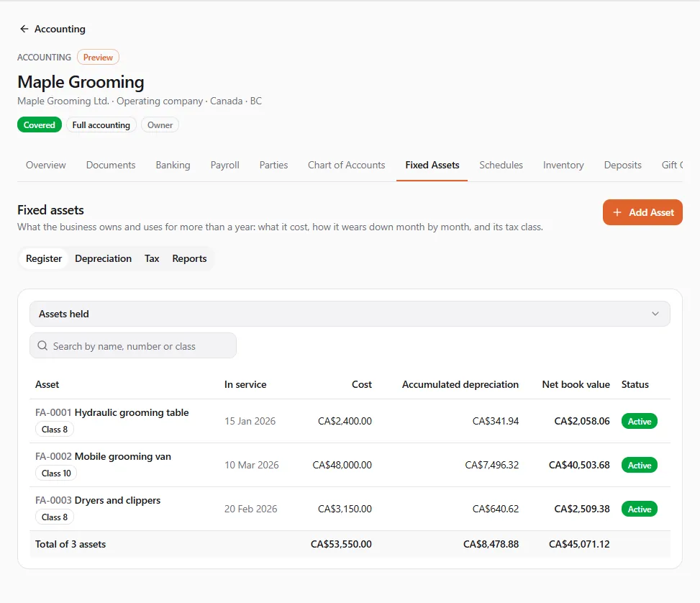Select the Tax sub-tab
This screenshot has width=700, height=603.
(152, 258)
